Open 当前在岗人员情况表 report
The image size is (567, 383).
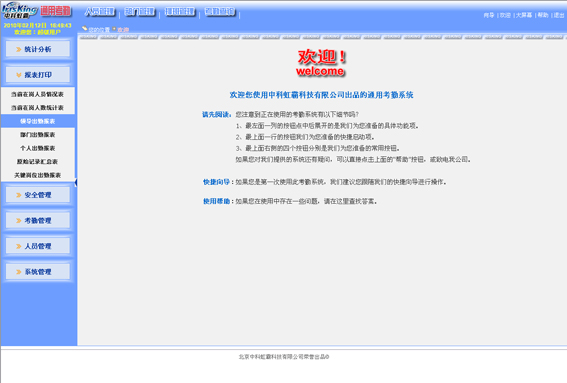click(38, 94)
